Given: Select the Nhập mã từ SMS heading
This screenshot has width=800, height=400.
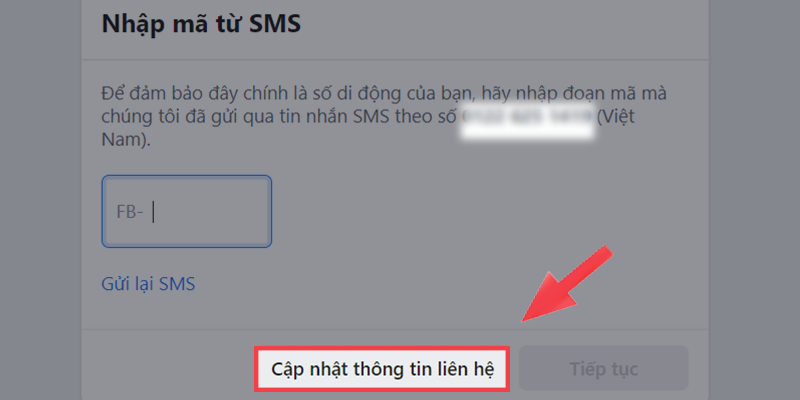Looking at the screenshot, I should click(x=201, y=23).
